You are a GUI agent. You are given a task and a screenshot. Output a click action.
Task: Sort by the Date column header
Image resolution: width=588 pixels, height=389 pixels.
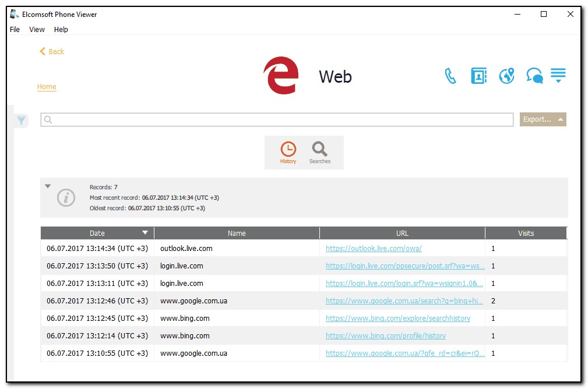coord(97,233)
